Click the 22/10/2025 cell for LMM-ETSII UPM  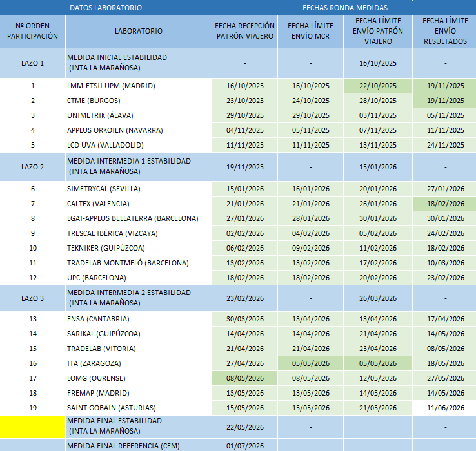click(x=378, y=86)
